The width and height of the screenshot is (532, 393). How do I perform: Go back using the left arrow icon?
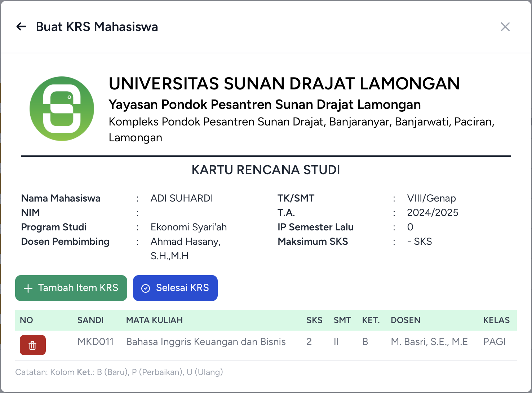pos(22,27)
